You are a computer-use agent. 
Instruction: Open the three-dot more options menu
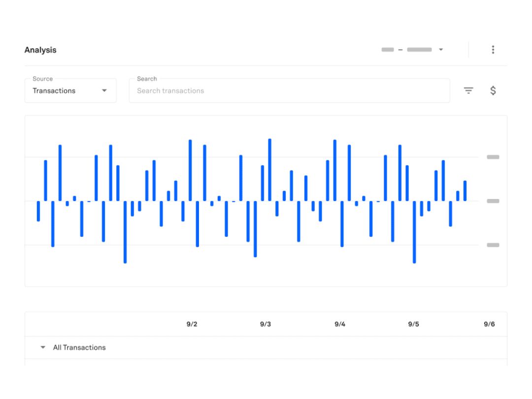tap(493, 50)
